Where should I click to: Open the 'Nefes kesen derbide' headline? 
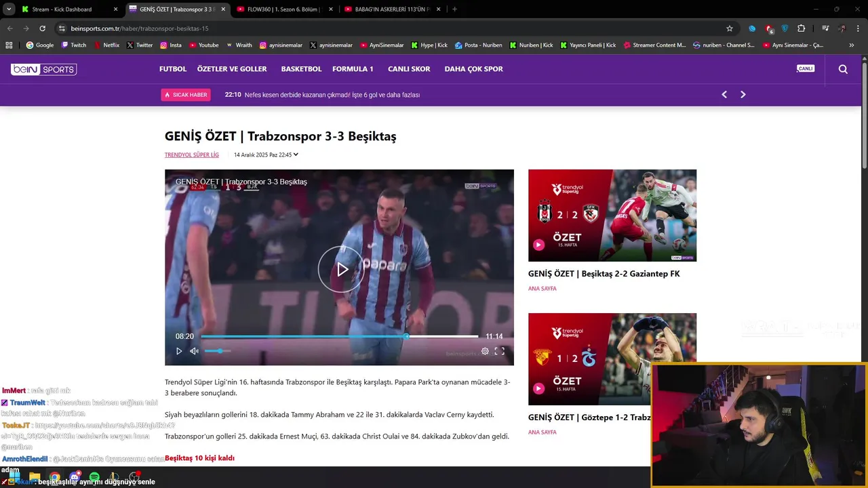[x=332, y=95]
